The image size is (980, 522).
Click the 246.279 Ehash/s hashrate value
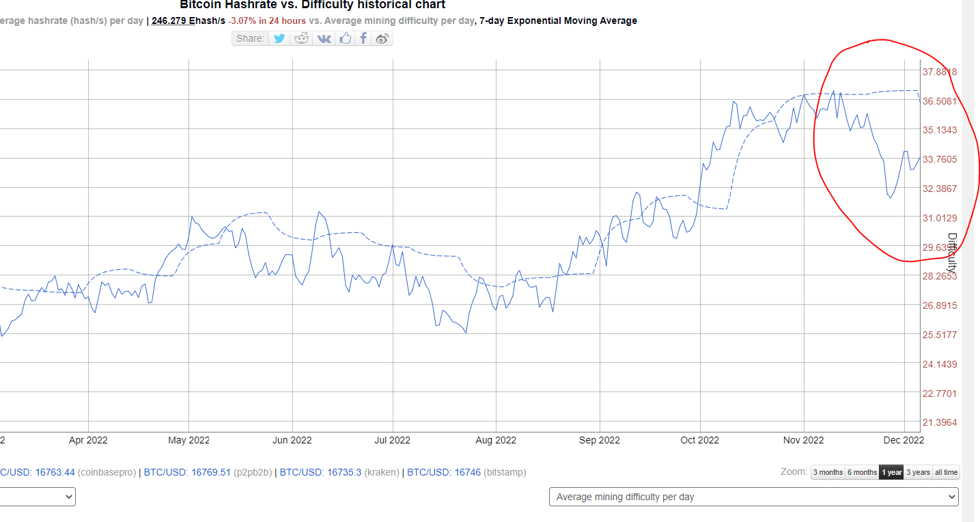188,20
